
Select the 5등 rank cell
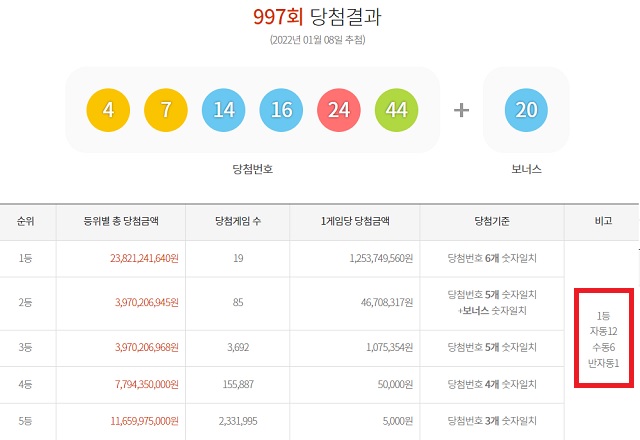click(25, 421)
